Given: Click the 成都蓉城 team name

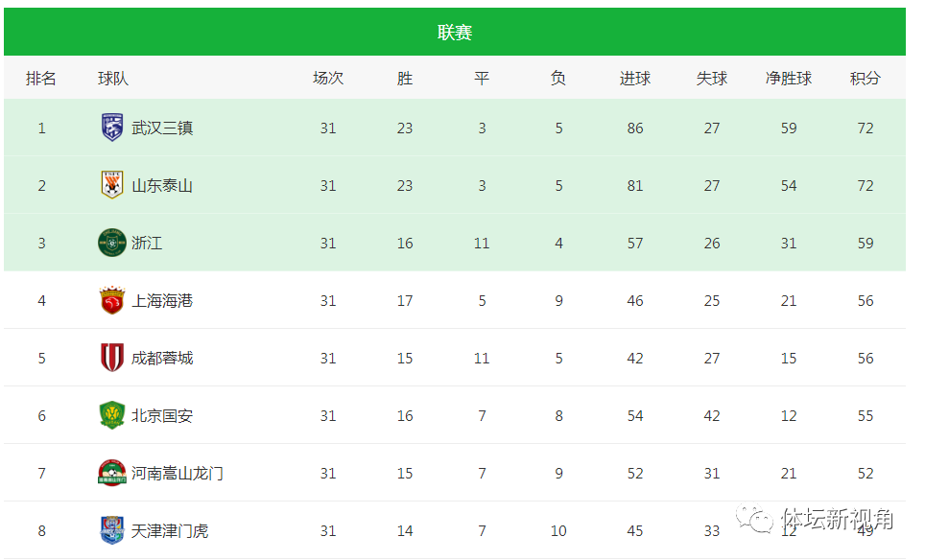Looking at the screenshot, I should pos(162,358).
